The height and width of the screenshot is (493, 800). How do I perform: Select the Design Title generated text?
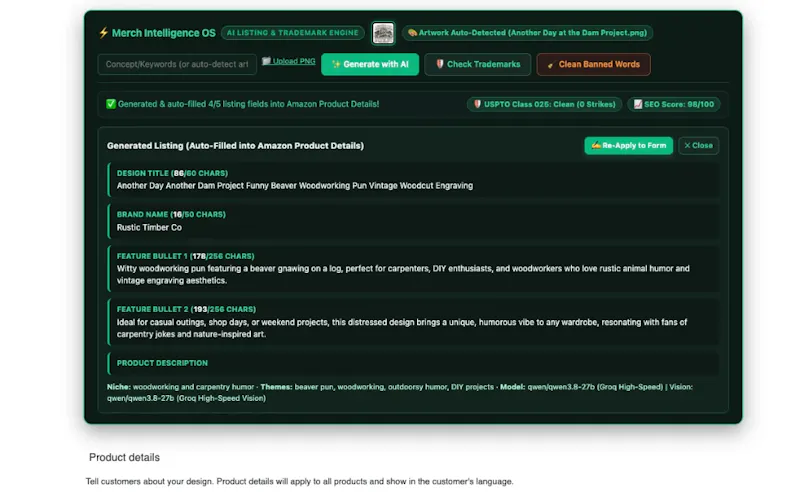[x=295, y=186]
